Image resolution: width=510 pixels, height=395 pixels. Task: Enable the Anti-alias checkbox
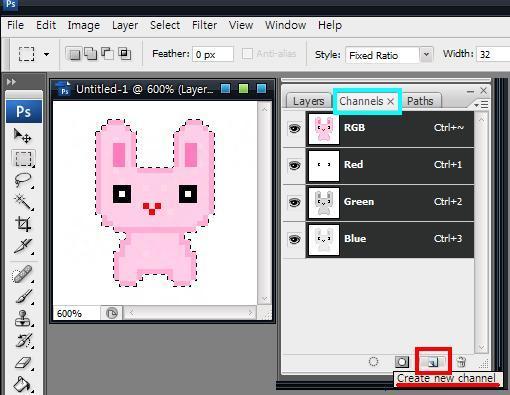(x=247, y=54)
